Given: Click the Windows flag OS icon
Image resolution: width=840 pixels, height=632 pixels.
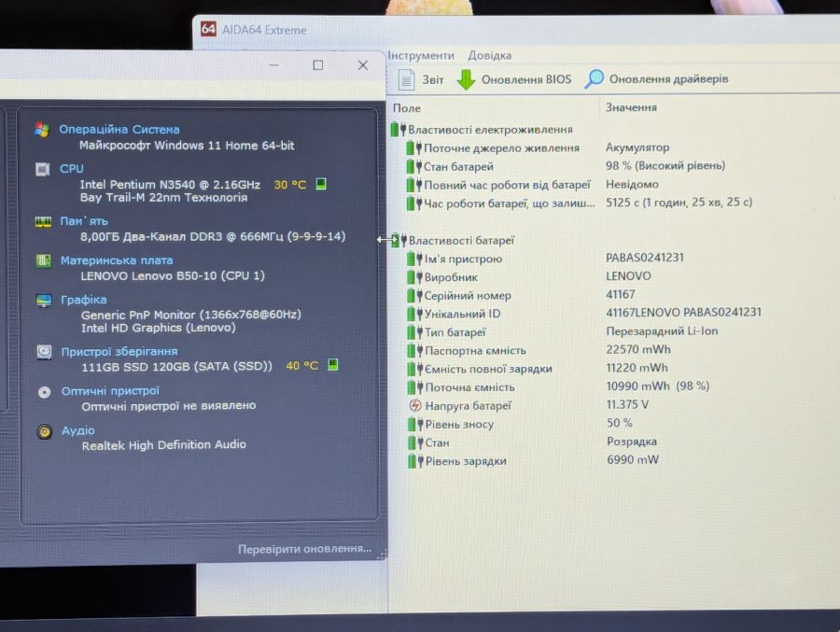Looking at the screenshot, I should point(42,129).
